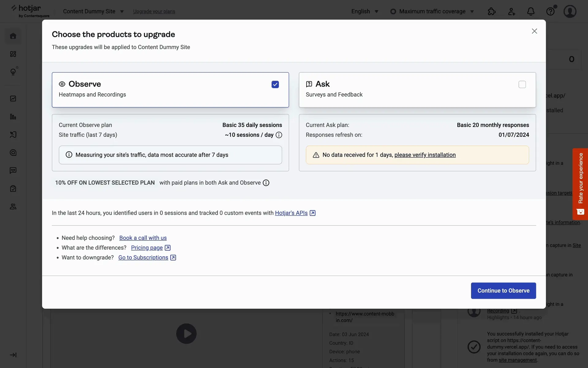The height and width of the screenshot is (368, 588).
Task: Open the integrations puzzle-piece icon
Action: [x=492, y=12]
